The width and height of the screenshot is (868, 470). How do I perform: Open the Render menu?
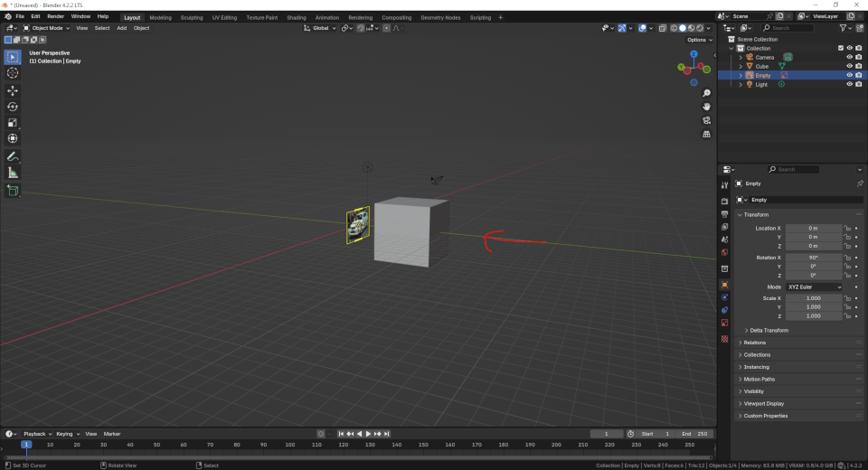coord(55,16)
